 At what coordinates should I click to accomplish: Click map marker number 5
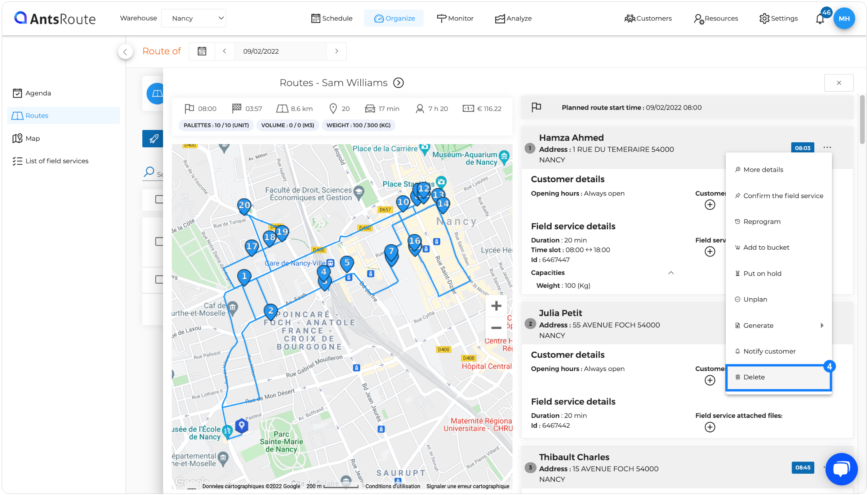(347, 264)
